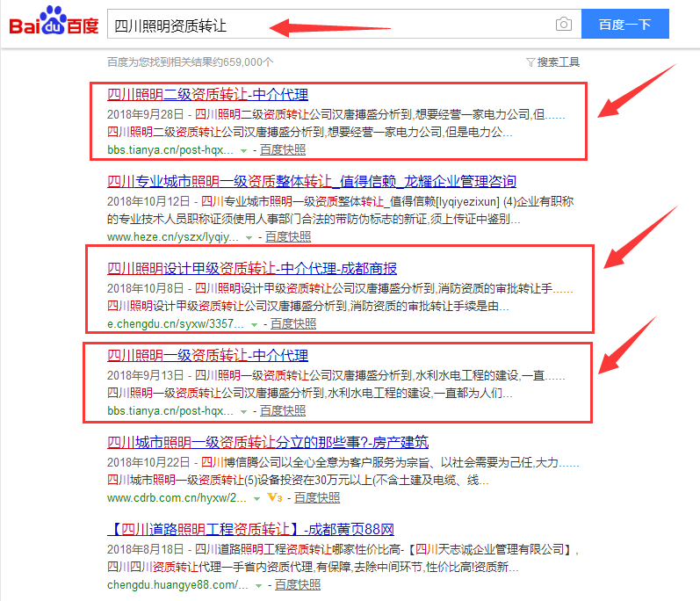Expand dropdown arrow for 四川照明一级资质转让 result URL

tap(243, 412)
